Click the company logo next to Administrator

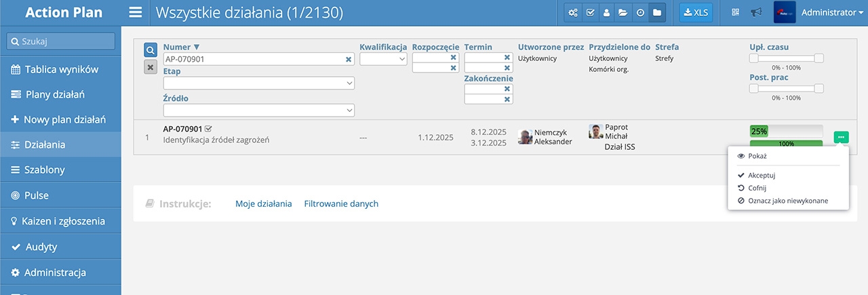(785, 12)
